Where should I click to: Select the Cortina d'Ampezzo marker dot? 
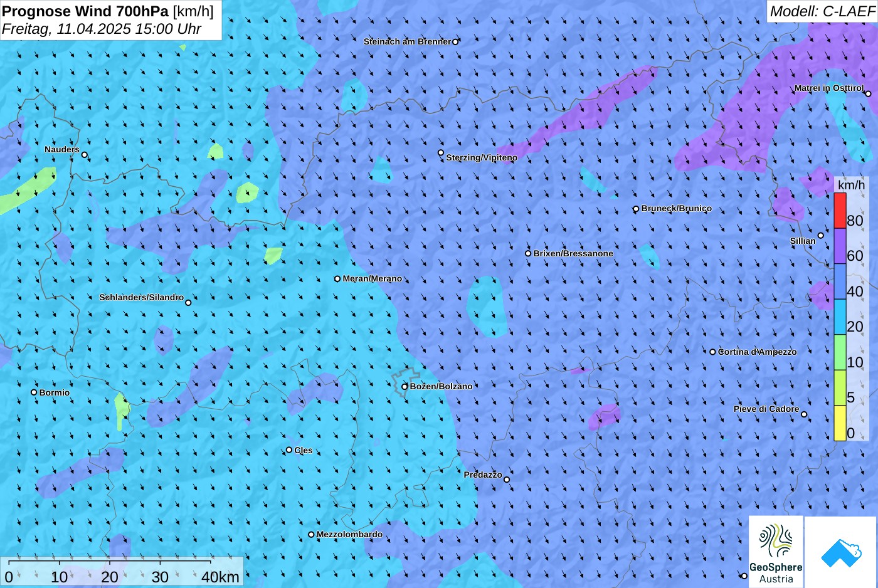pos(712,352)
